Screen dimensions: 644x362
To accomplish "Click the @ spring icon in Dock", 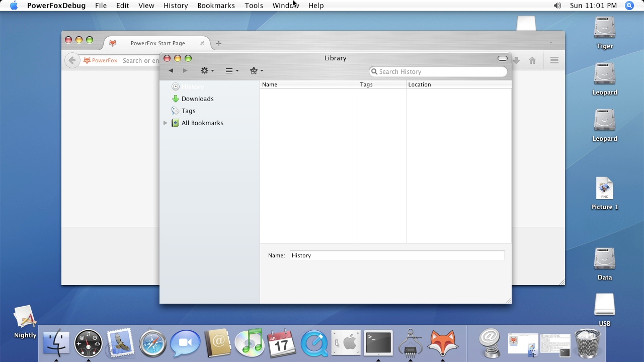I will tap(489, 343).
